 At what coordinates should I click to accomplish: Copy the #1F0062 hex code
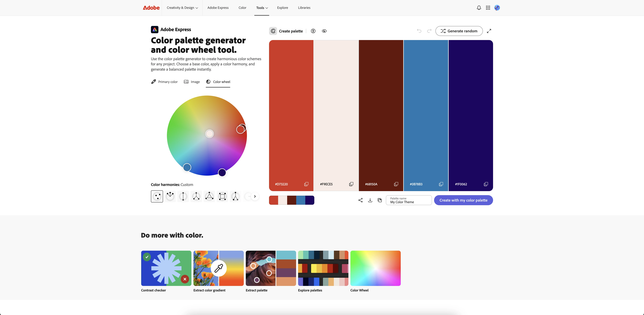486,184
